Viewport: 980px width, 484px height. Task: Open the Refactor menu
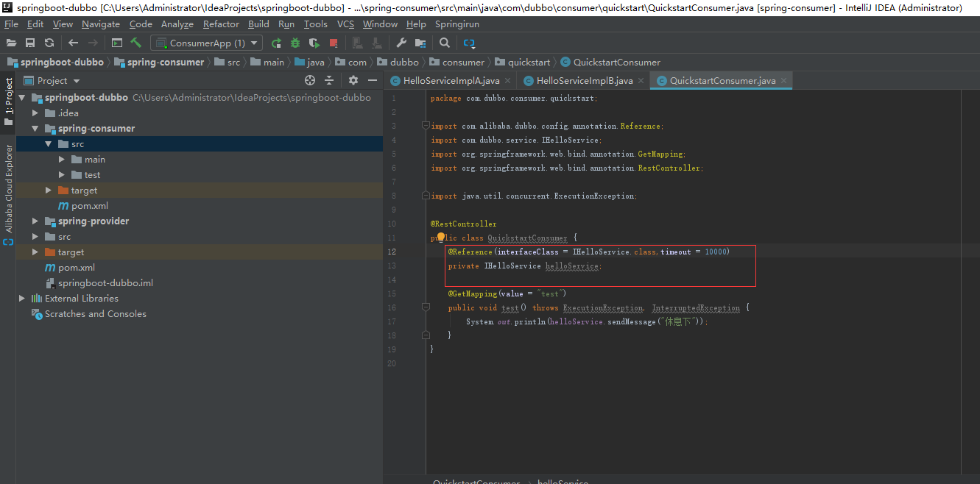click(x=221, y=24)
